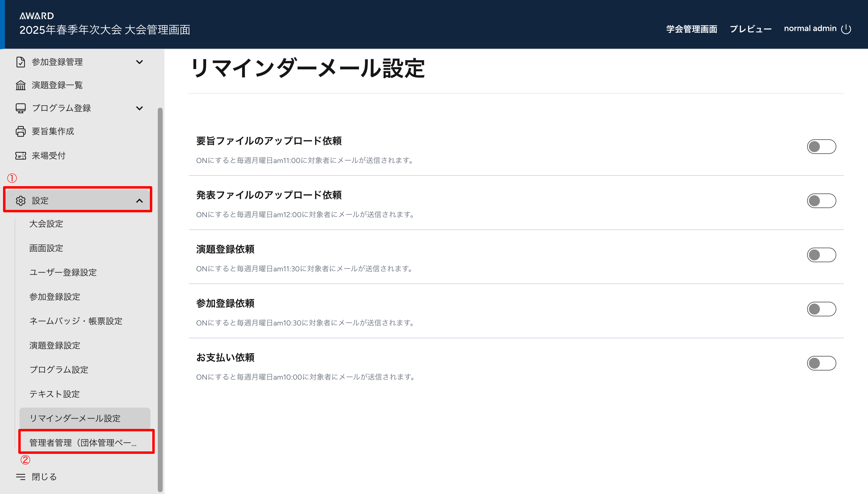Turn on お支払い依頼 reminder switch
This screenshot has width=868, height=494.
pos(821,363)
